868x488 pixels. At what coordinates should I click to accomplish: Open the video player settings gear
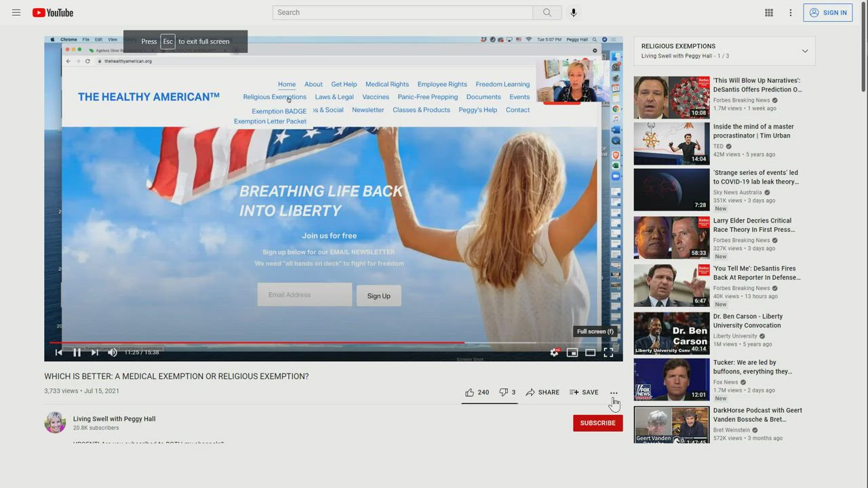point(554,352)
